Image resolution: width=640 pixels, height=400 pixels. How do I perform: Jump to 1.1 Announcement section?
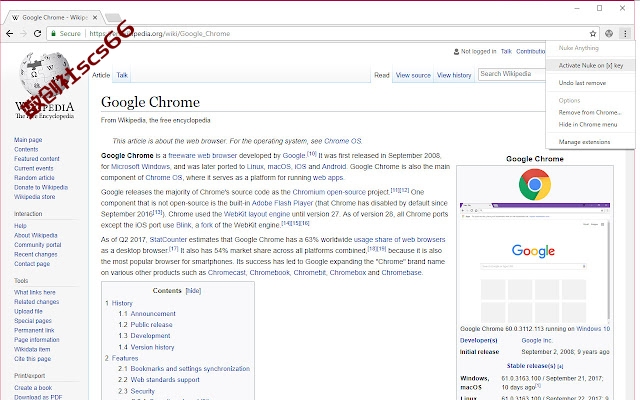[147, 313]
